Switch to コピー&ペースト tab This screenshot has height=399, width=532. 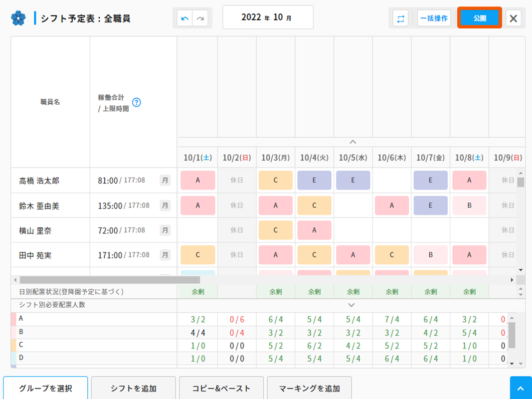pyautogui.click(x=221, y=388)
